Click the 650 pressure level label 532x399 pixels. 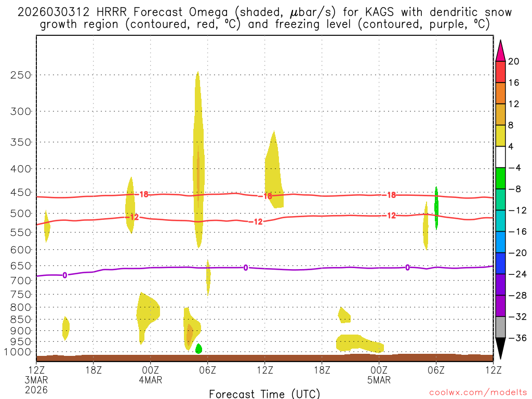(x=21, y=266)
